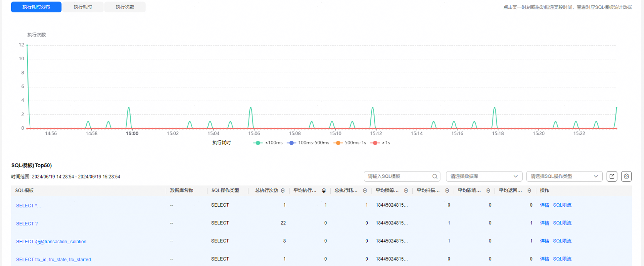Sort by 平均扫描 column icon

click(x=447, y=190)
